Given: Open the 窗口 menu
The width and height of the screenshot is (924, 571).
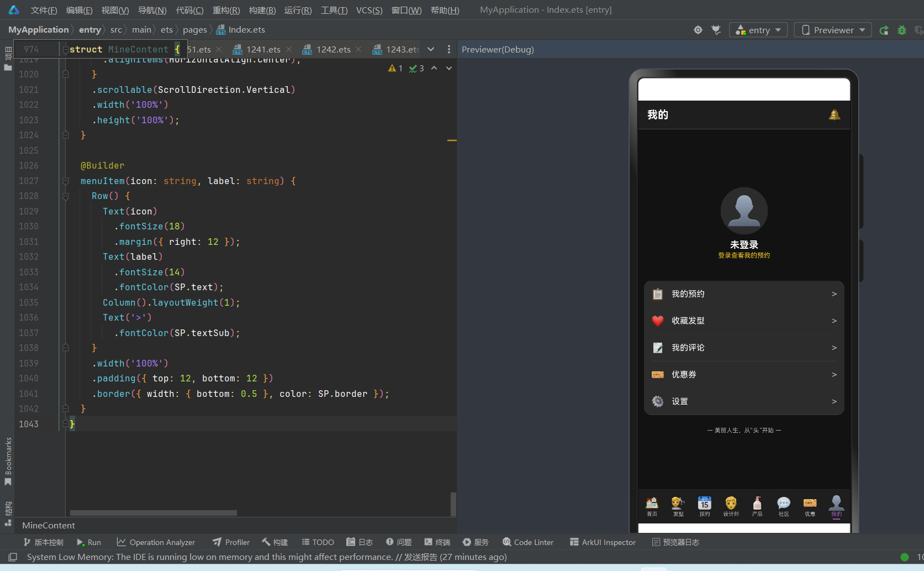Looking at the screenshot, I should coord(406,10).
